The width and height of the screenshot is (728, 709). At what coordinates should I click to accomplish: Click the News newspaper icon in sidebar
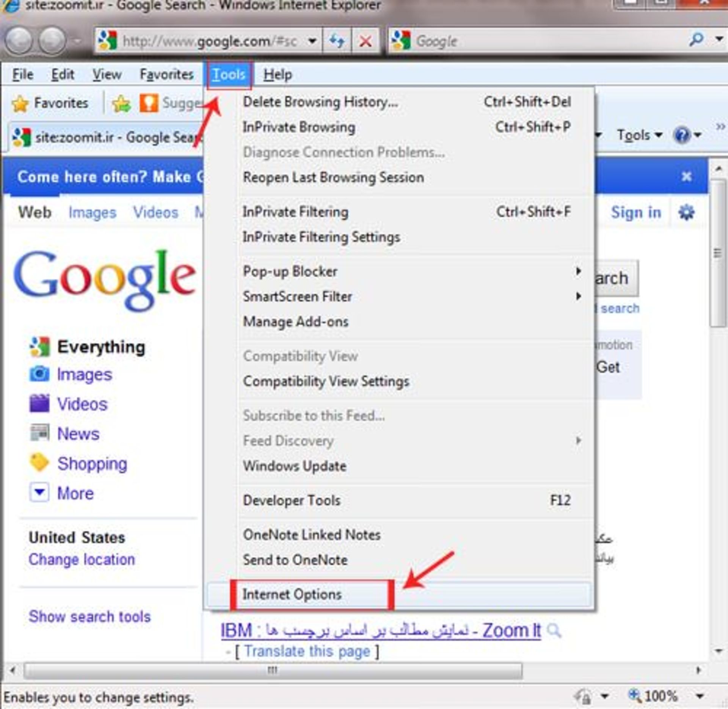click(x=39, y=433)
